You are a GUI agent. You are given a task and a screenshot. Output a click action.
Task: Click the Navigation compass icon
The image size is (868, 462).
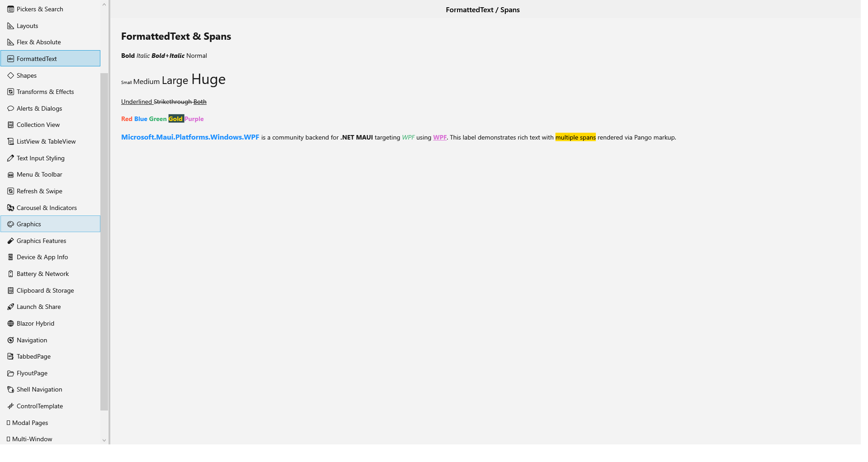point(11,340)
